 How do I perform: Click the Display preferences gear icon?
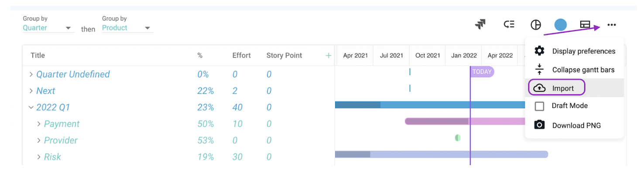[540, 51]
